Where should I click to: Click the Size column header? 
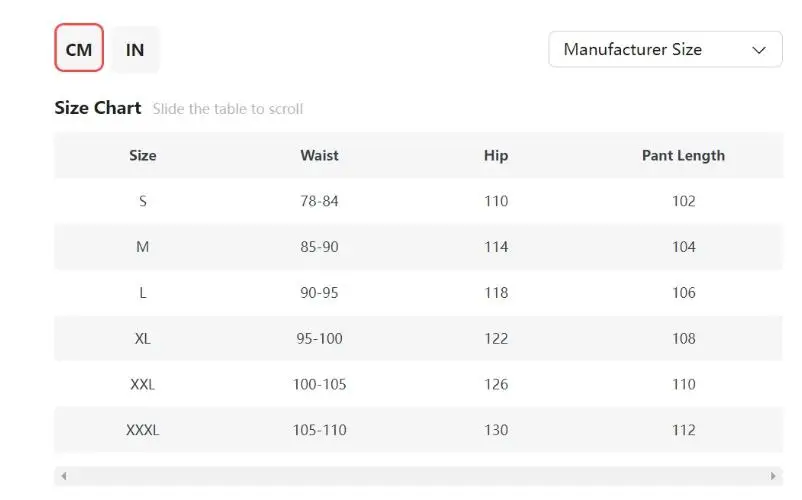click(143, 155)
